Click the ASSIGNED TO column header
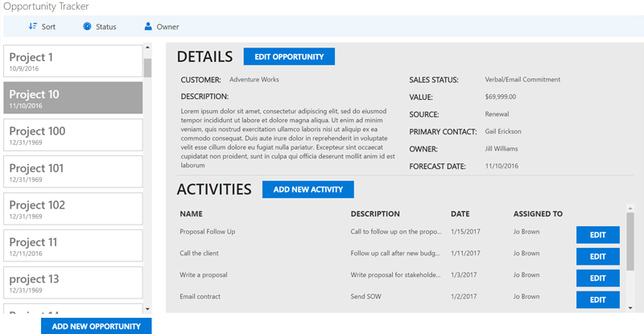The width and height of the screenshot is (644, 334). (x=538, y=213)
